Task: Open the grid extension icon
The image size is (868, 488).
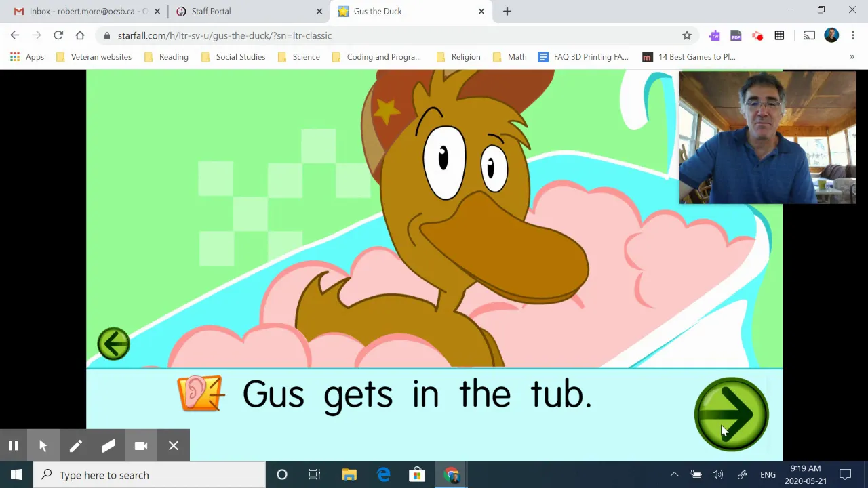Action: pyautogui.click(x=779, y=35)
